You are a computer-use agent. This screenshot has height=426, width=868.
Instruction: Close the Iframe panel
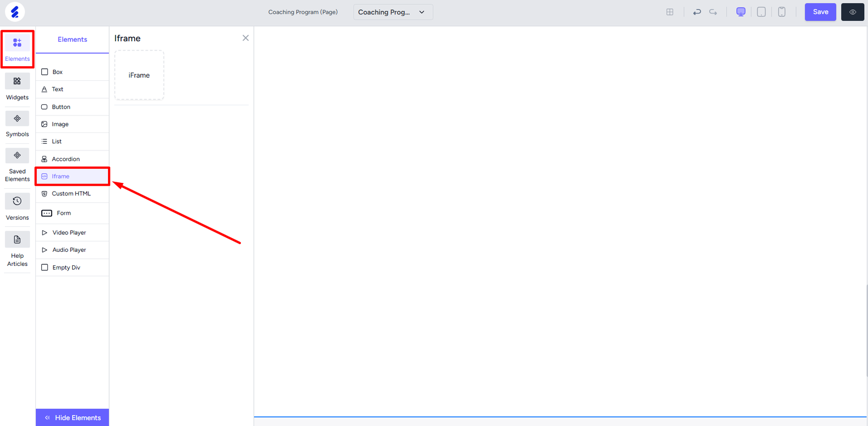click(246, 38)
